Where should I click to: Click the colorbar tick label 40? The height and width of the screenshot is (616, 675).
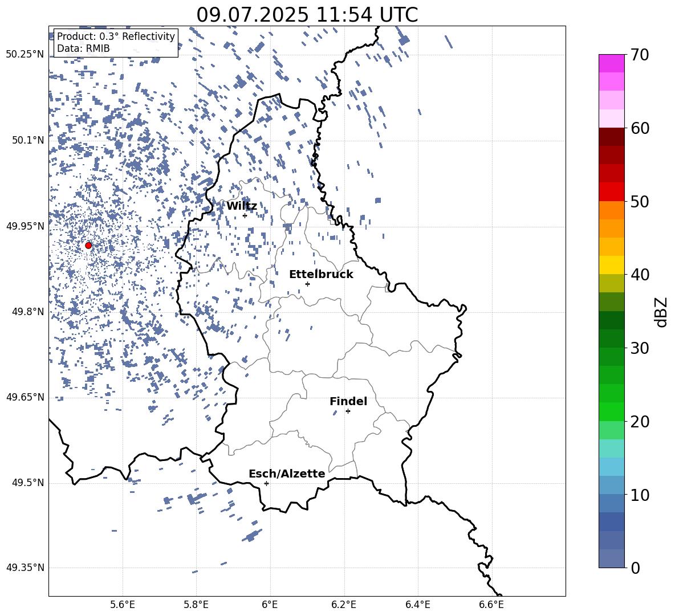pyautogui.click(x=640, y=275)
